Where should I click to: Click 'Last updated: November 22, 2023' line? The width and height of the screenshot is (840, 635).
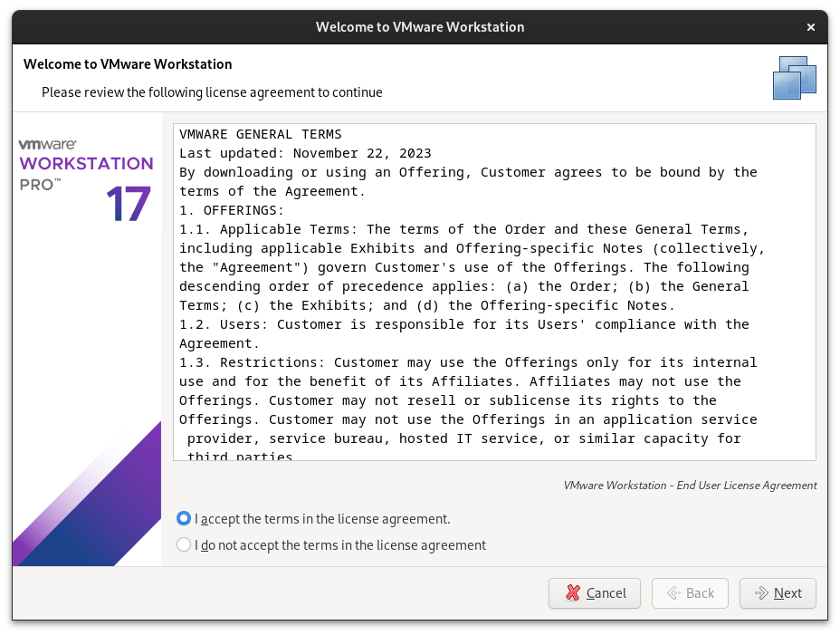(x=305, y=153)
